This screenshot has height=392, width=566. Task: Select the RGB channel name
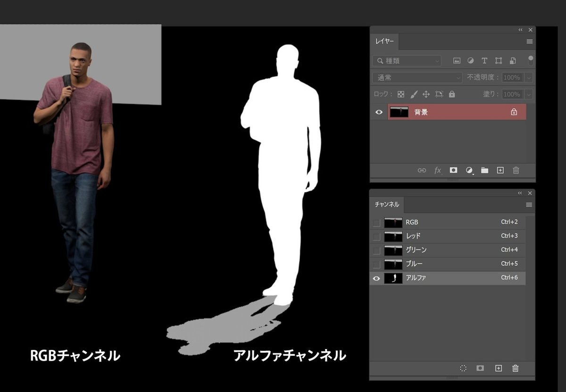(412, 222)
